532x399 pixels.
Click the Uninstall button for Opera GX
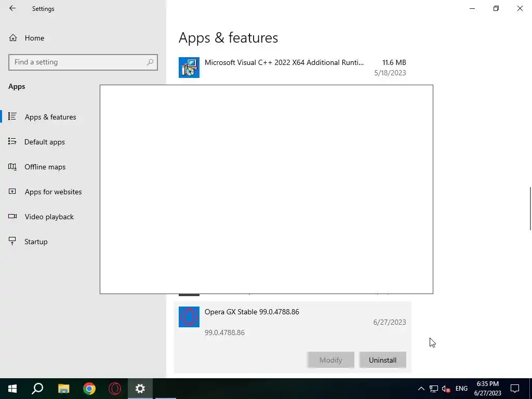383,360
